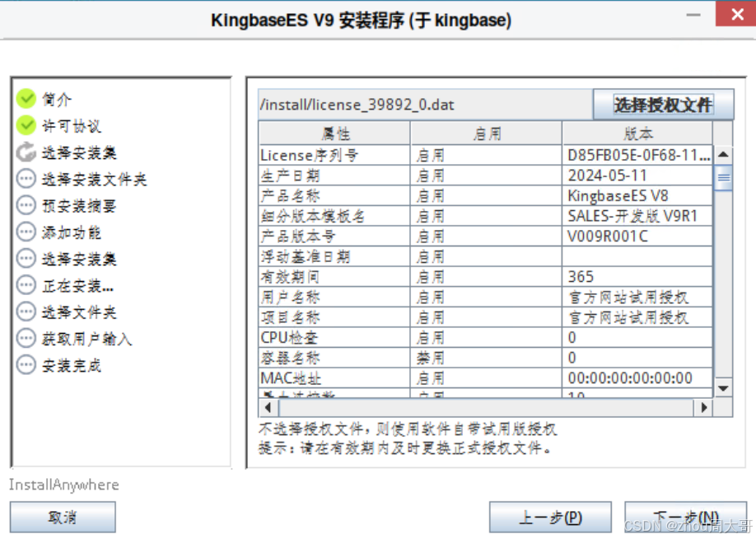Click the horizontal scrollbar left arrow

268,408
